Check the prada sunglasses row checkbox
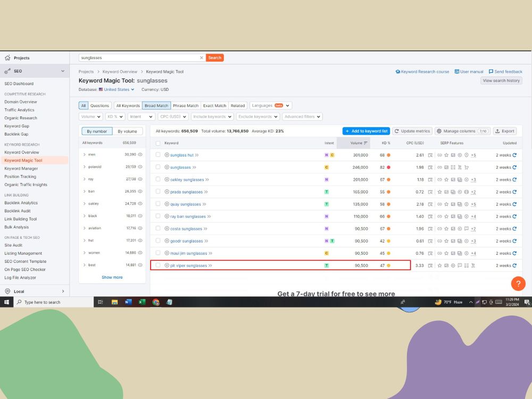Screen dimensions: 532x399 pos(158,192)
